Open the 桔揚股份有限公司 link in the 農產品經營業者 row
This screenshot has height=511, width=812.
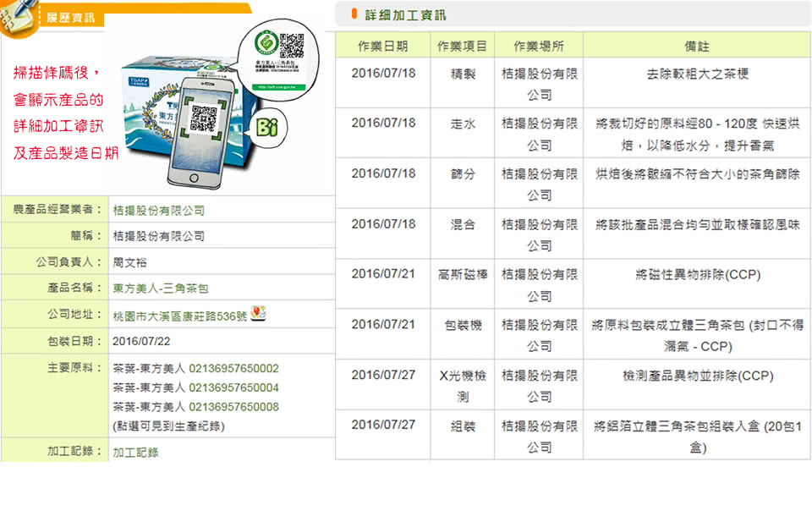pos(158,211)
